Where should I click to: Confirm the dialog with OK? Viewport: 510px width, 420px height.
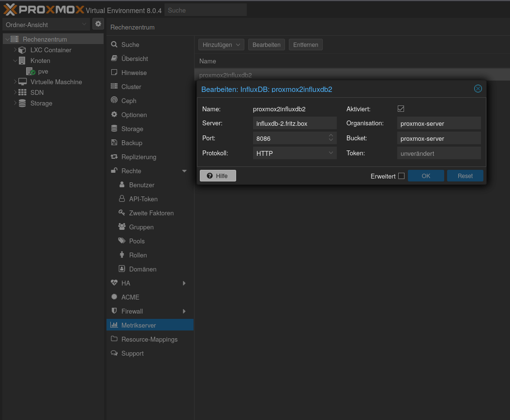click(x=426, y=176)
